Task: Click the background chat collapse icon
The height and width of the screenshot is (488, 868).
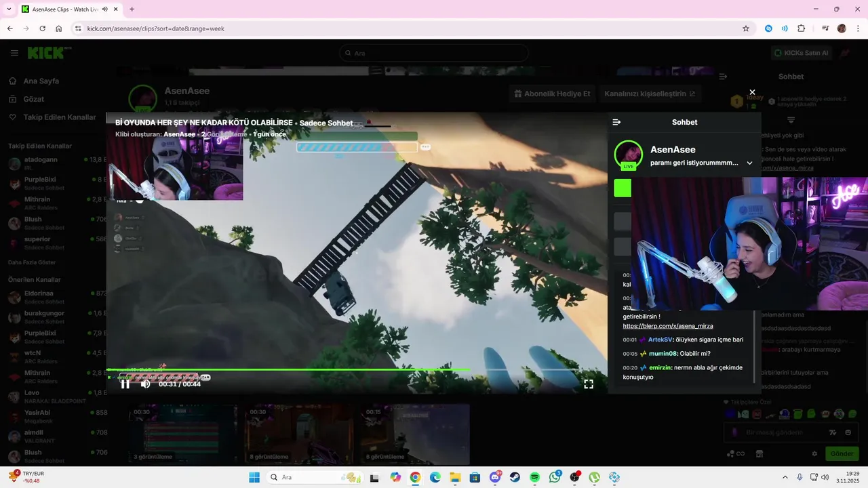Action: click(x=723, y=77)
